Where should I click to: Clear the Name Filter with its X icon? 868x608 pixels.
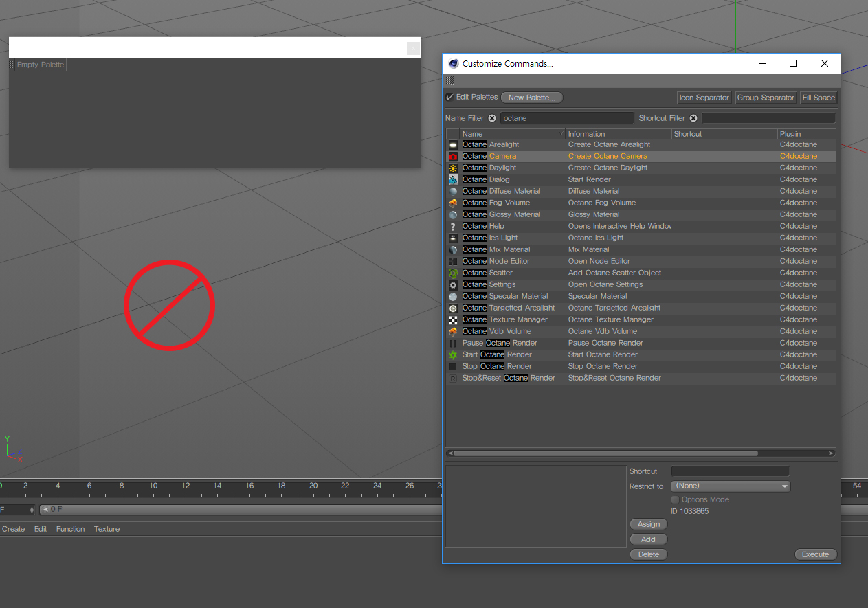click(x=492, y=118)
